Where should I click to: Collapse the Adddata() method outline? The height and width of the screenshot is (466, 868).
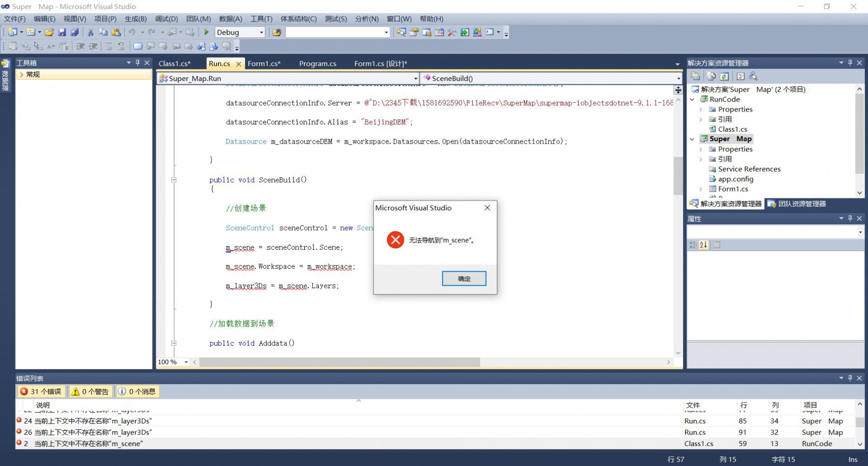coord(174,343)
